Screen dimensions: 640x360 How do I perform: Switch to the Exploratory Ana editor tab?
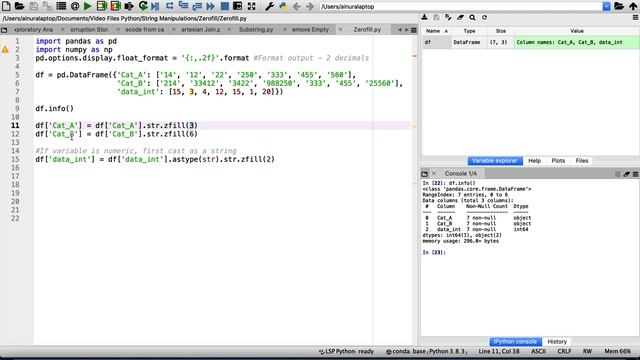(x=33, y=30)
